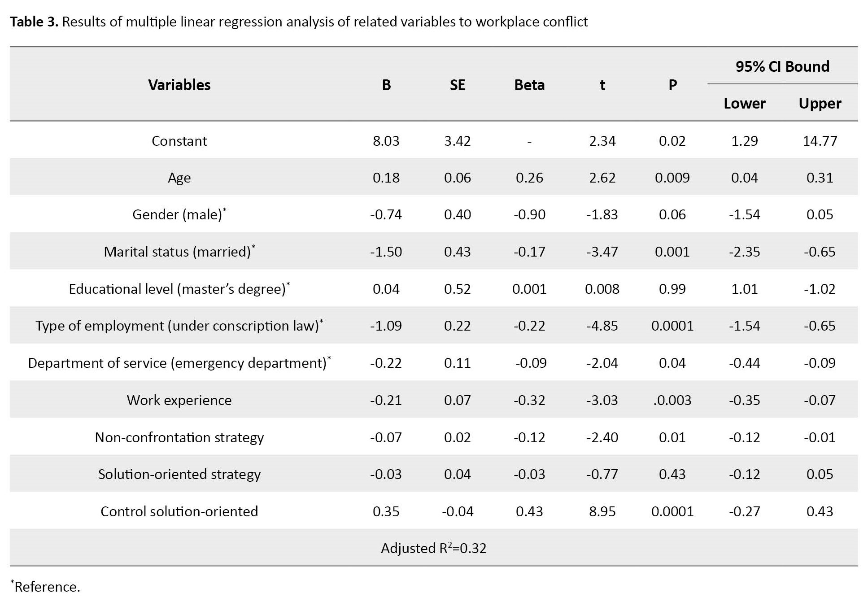
Task: Click the Beta column header
Action: (529, 85)
